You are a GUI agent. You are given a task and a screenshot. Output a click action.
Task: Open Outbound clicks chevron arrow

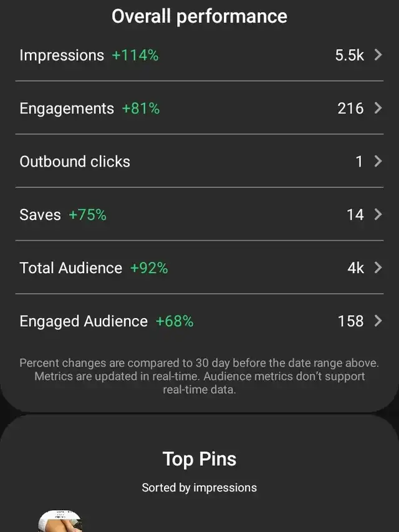[378, 161]
